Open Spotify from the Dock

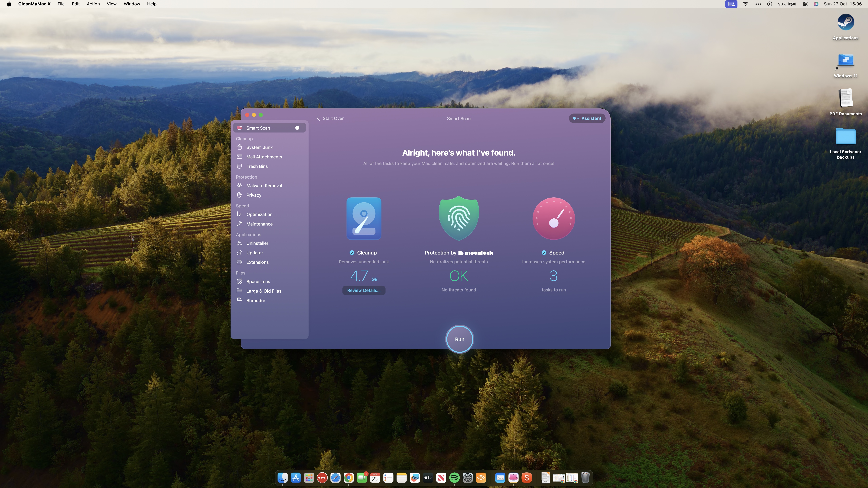[455, 477]
